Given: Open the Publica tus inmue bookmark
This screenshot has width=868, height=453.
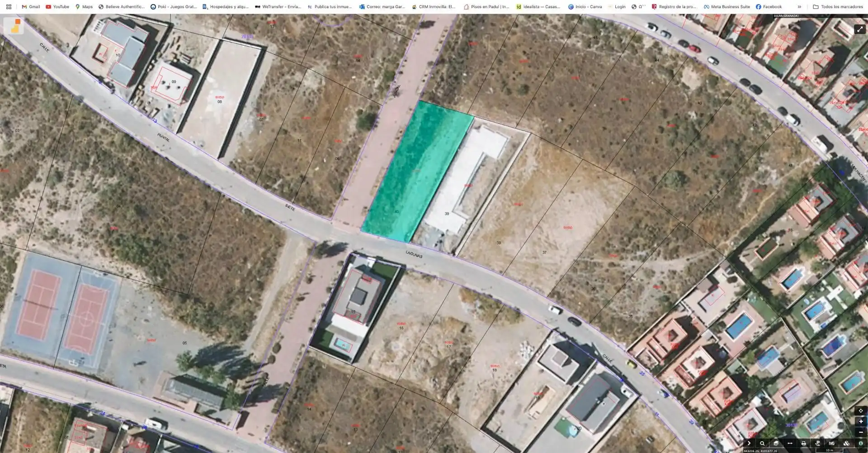Looking at the screenshot, I should coord(330,7).
